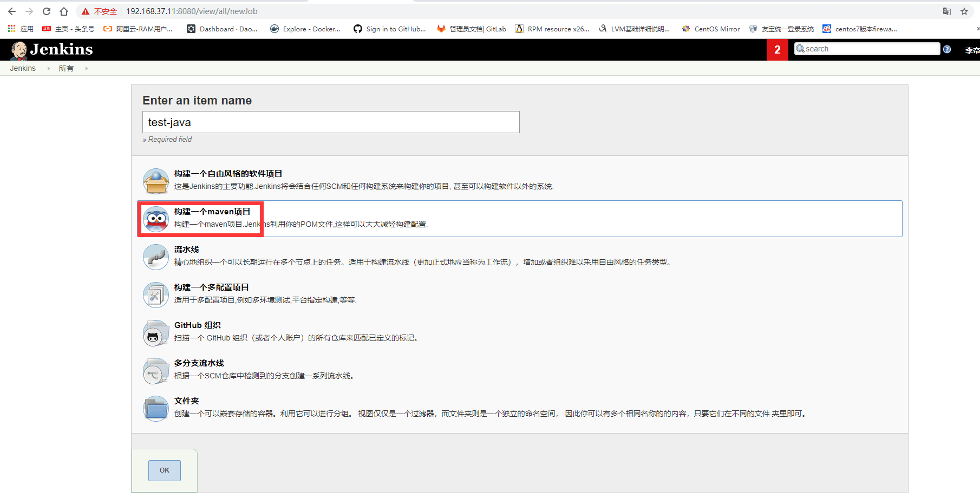Click the red notification badge 2
The image size is (980, 498).
(x=778, y=50)
